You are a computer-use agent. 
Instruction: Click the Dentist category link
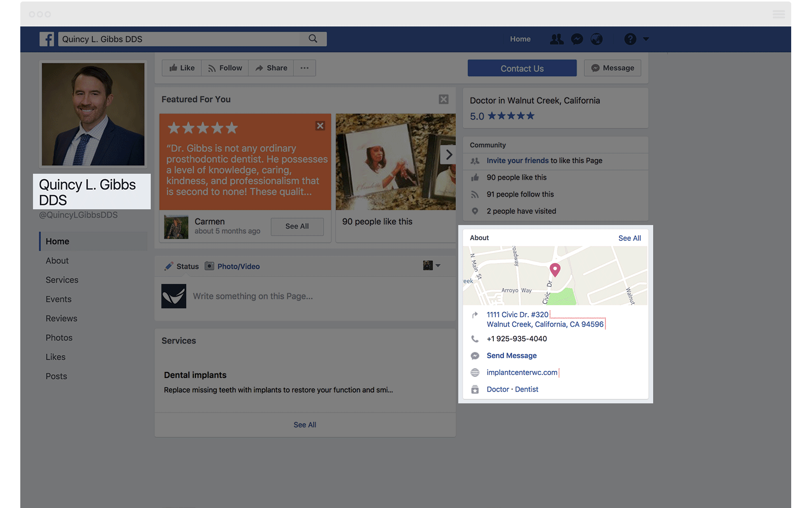(527, 389)
